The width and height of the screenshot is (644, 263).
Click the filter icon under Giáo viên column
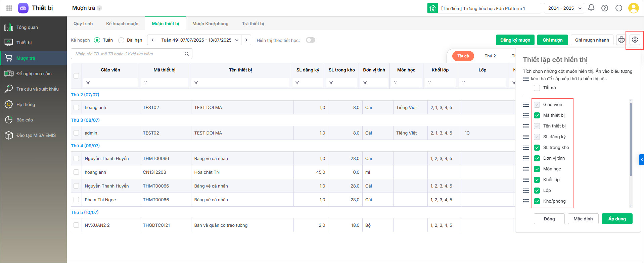coord(88,83)
